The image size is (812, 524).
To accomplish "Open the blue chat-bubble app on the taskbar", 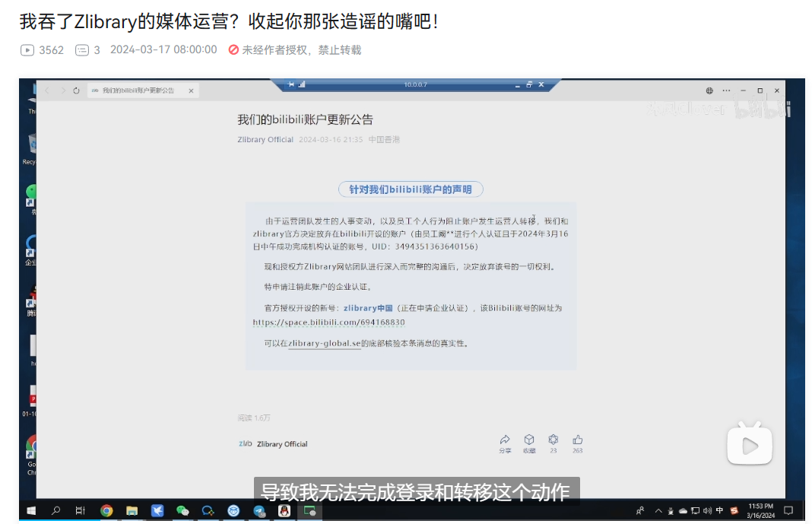I will 208,511.
